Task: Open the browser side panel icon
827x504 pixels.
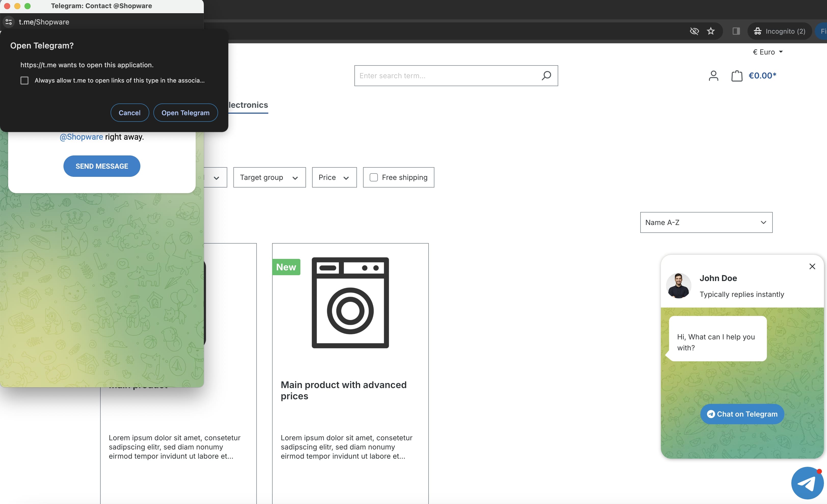Action: click(x=736, y=31)
